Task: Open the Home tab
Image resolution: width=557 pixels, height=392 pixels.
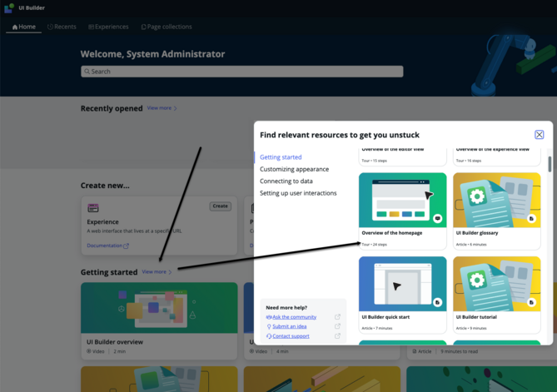Action: [x=24, y=27]
